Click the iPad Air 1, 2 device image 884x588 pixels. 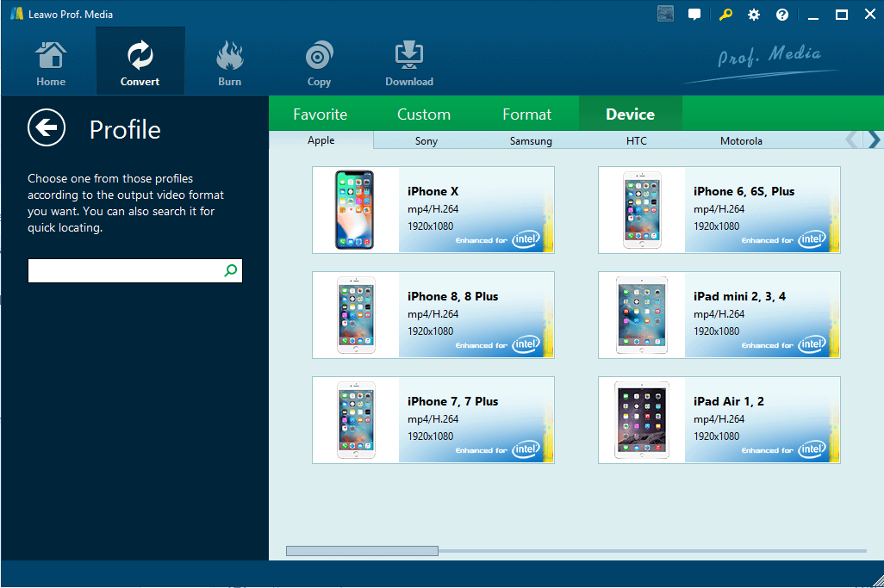642,420
